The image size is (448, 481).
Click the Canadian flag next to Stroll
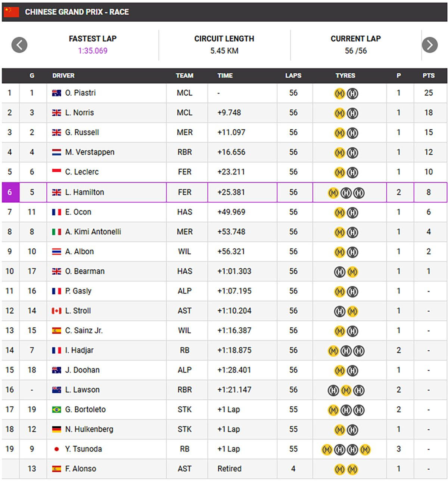pos(56,311)
